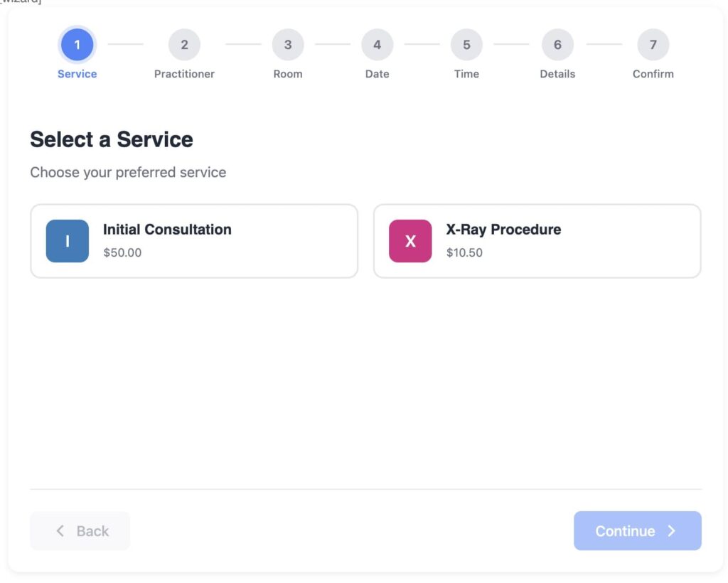The height and width of the screenshot is (583, 728).
Task: Click step 1 Service circle
Action: [77, 45]
